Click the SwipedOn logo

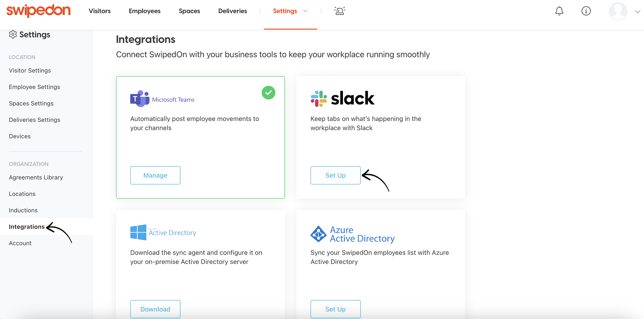point(39,11)
